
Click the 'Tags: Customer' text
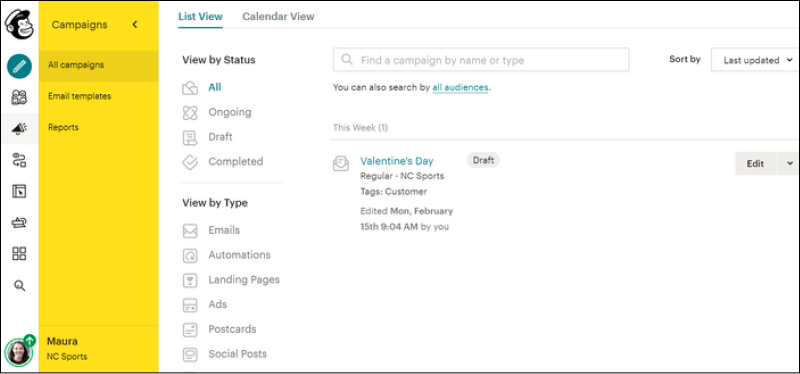click(x=393, y=192)
